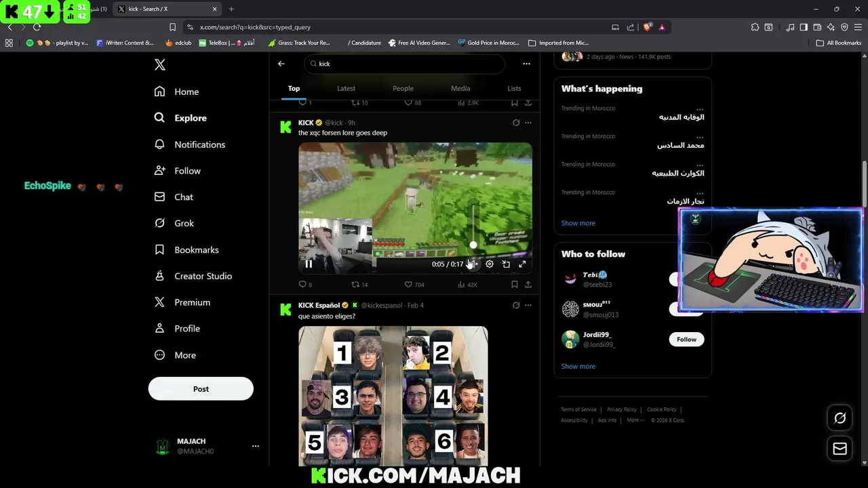Open Brave Wallet icon in toolbar

817,27
